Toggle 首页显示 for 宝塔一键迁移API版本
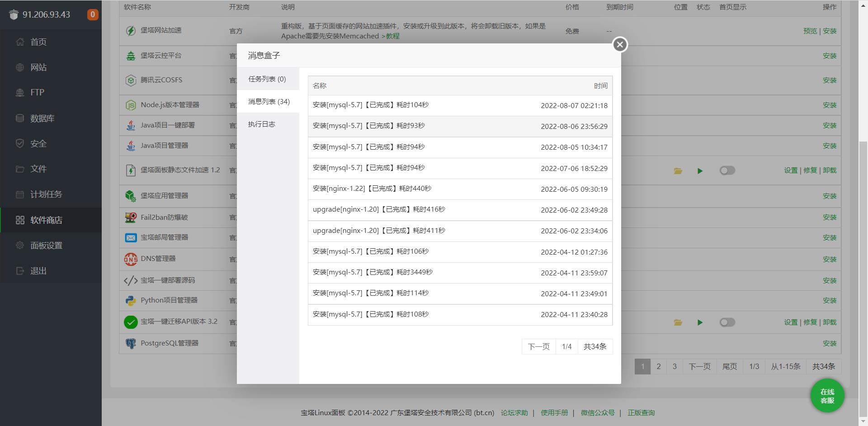This screenshot has width=868, height=426. [x=727, y=322]
